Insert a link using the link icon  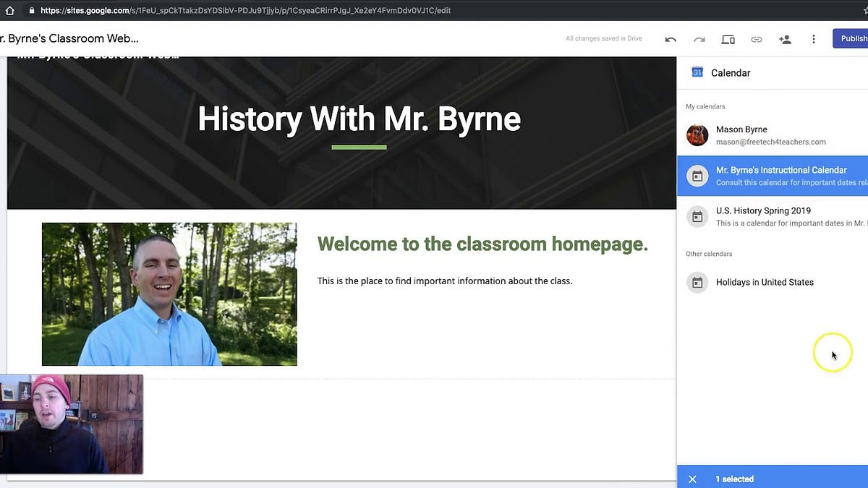pos(757,38)
